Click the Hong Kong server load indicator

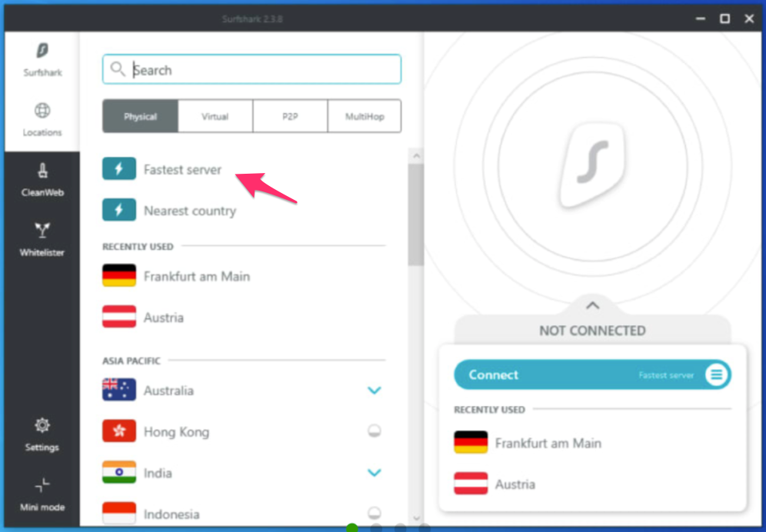(375, 431)
